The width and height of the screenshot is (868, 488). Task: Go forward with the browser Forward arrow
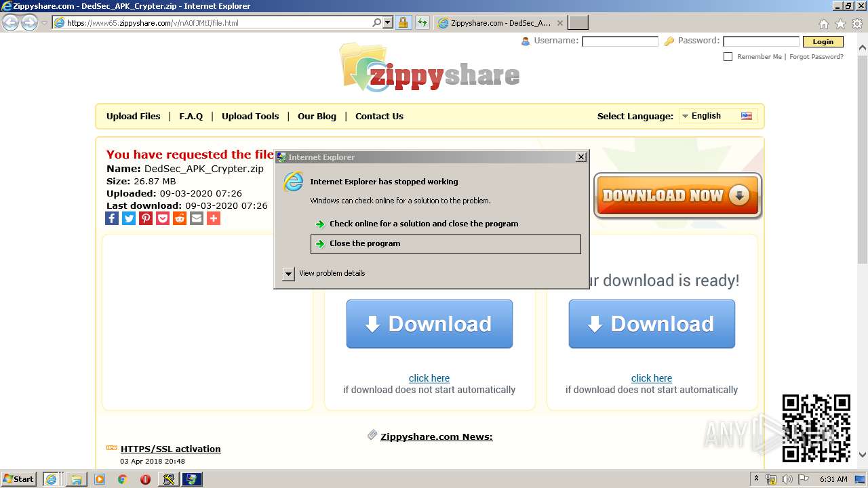(x=29, y=22)
